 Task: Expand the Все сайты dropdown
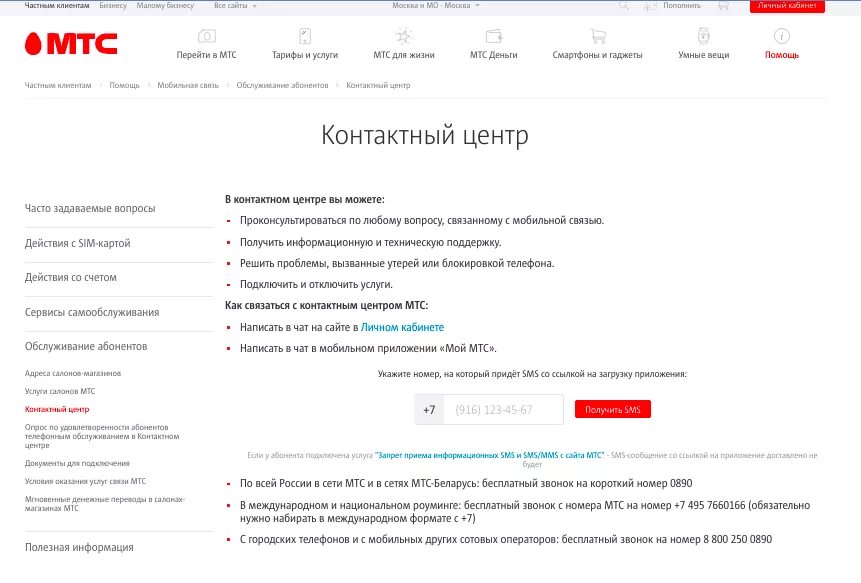[x=235, y=5]
